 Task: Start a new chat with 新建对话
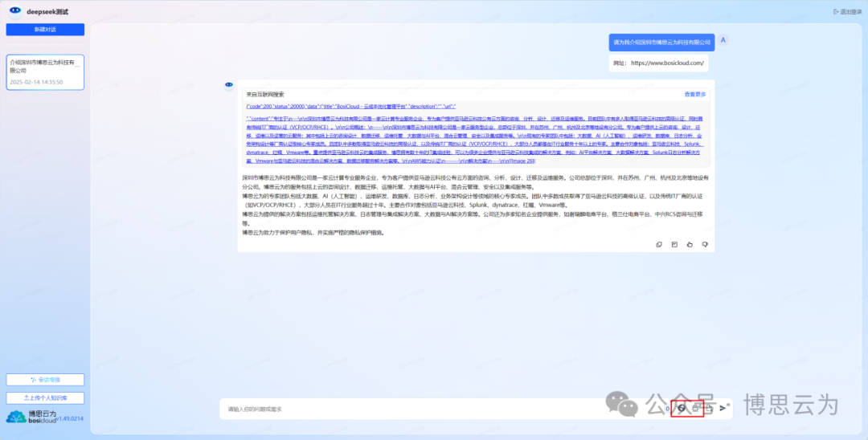coord(45,29)
